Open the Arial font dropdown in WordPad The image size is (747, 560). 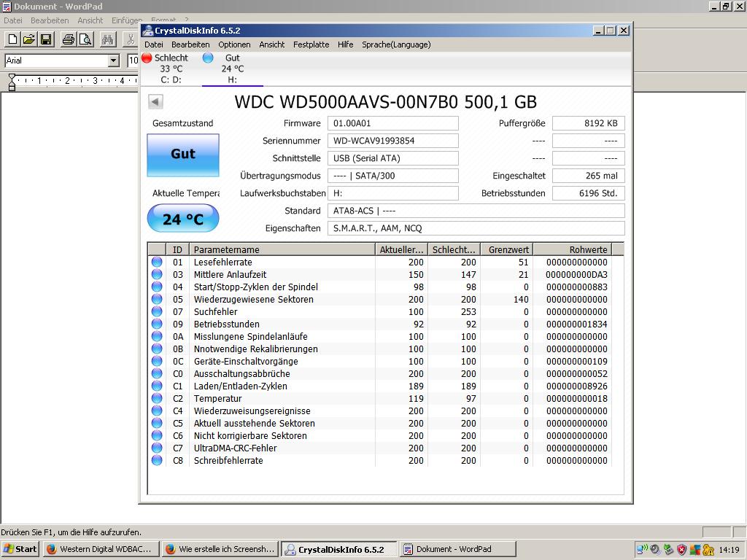tap(113, 61)
